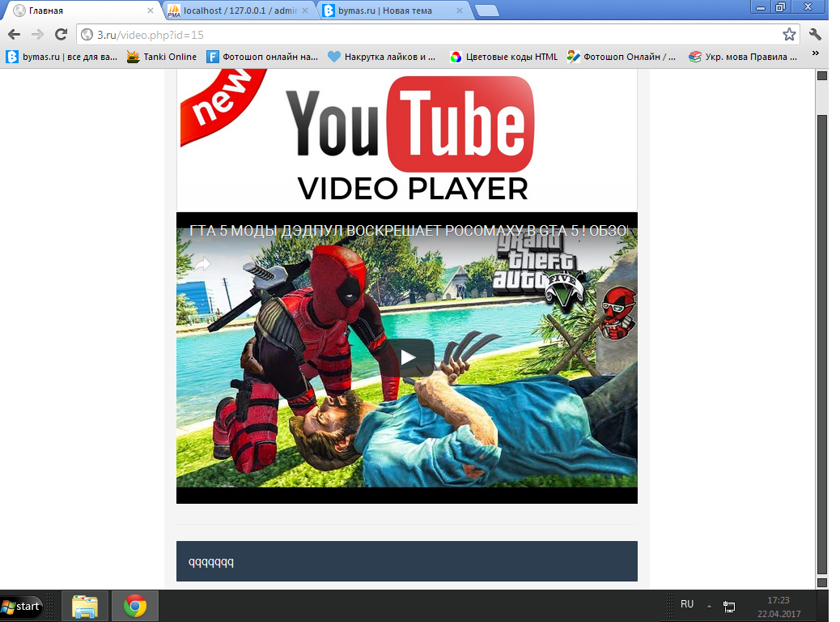Image resolution: width=840 pixels, height=622 pixels.
Task: Play the GTA 5 Deadpool video
Action: click(408, 357)
